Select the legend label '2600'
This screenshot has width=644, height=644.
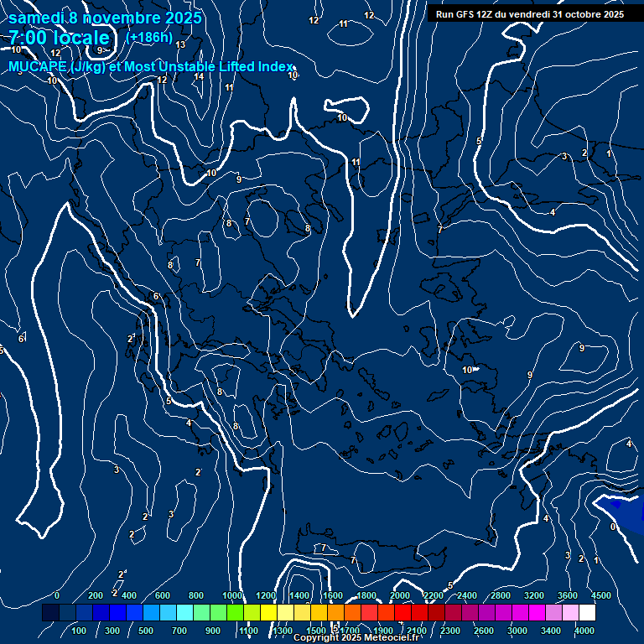(483, 631)
